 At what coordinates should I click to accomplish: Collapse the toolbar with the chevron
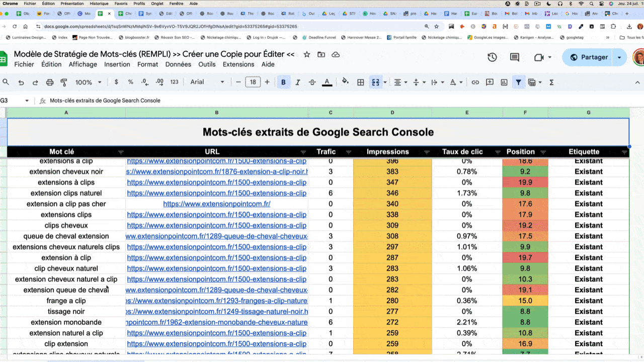(637, 82)
